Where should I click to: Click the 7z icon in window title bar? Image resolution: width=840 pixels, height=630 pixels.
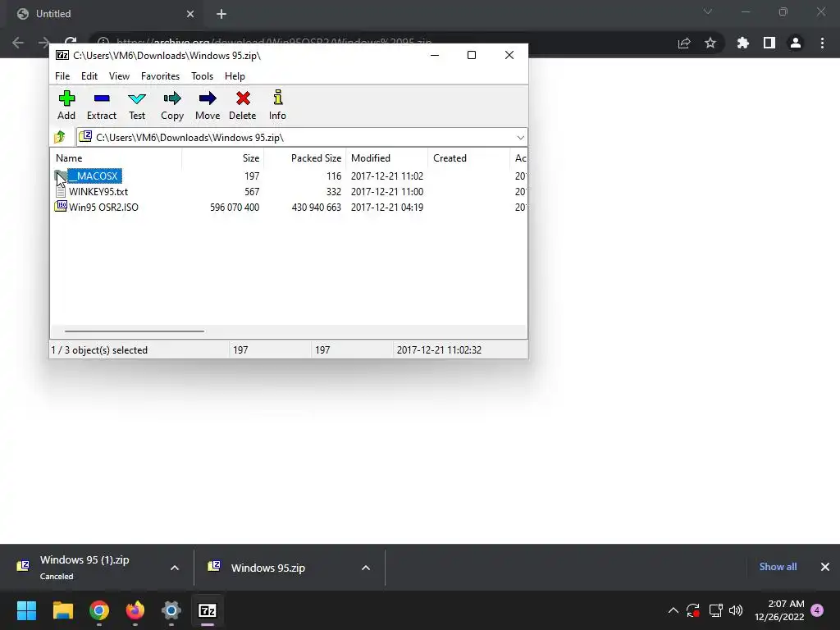pos(62,55)
